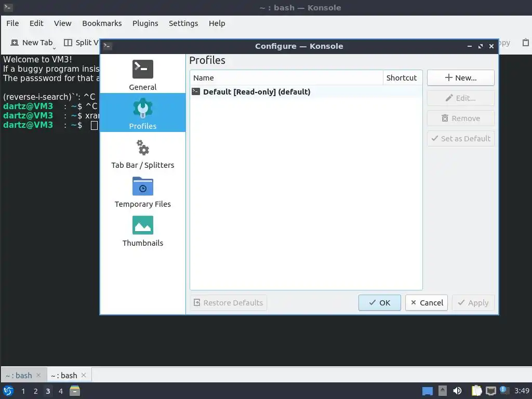Open the Settings menu

pyautogui.click(x=183, y=23)
